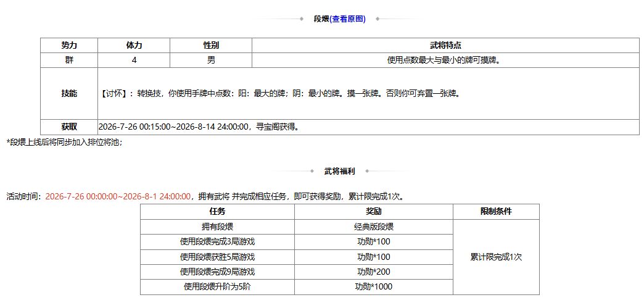Click the 功勋*1000 reward cell
Viewport: 644px width, 300px height.
click(x=374, y=287)
